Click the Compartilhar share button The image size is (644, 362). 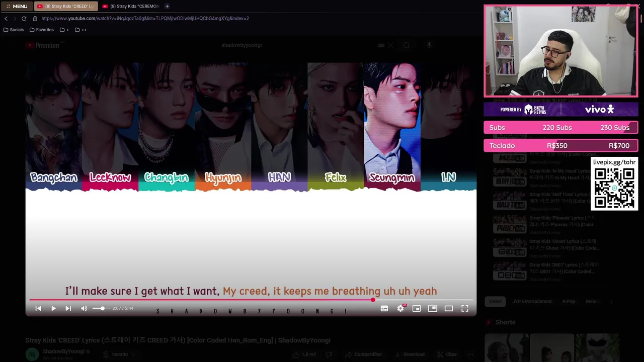click(363, 354)
